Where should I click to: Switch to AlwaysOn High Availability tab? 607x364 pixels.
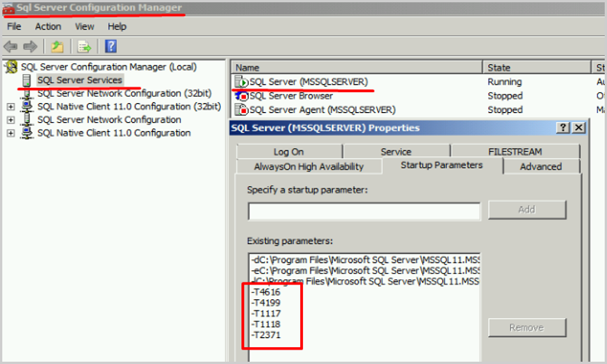pos(308,166)
